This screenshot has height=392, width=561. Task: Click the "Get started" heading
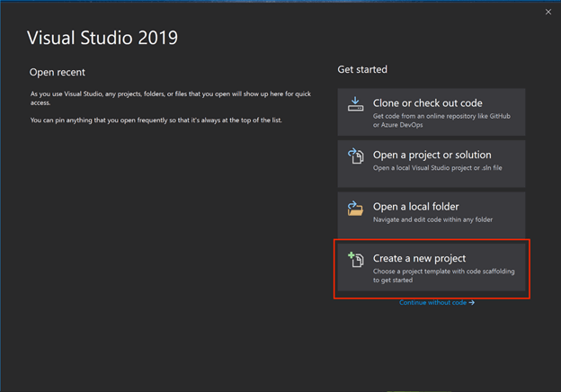point(361,69)
